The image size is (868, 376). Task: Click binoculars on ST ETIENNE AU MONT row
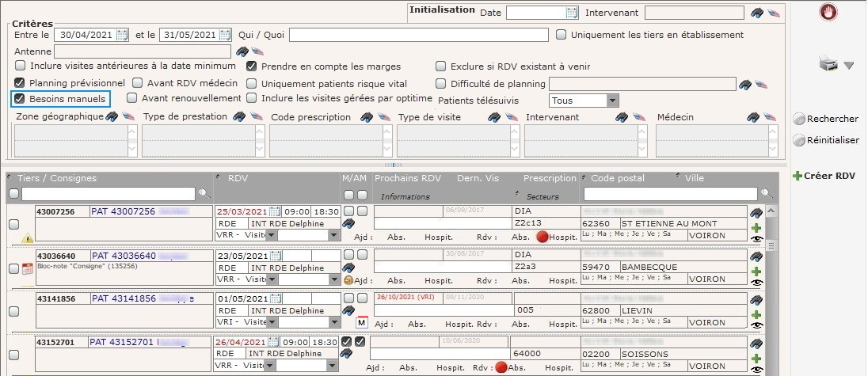[756, 212]
